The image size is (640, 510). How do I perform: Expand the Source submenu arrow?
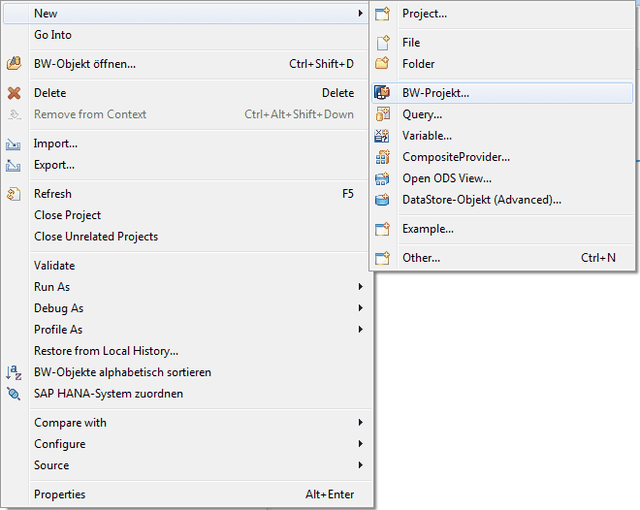click(360, 465)
